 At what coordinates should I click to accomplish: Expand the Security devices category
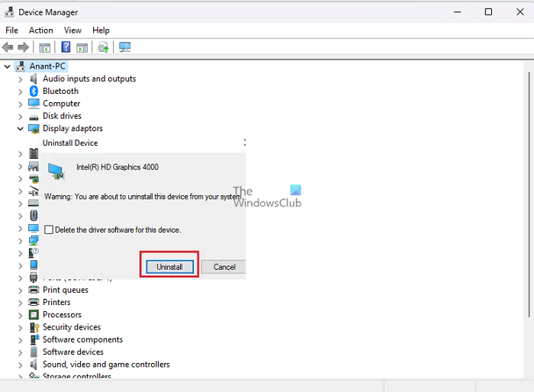click(x=21, y=328)
